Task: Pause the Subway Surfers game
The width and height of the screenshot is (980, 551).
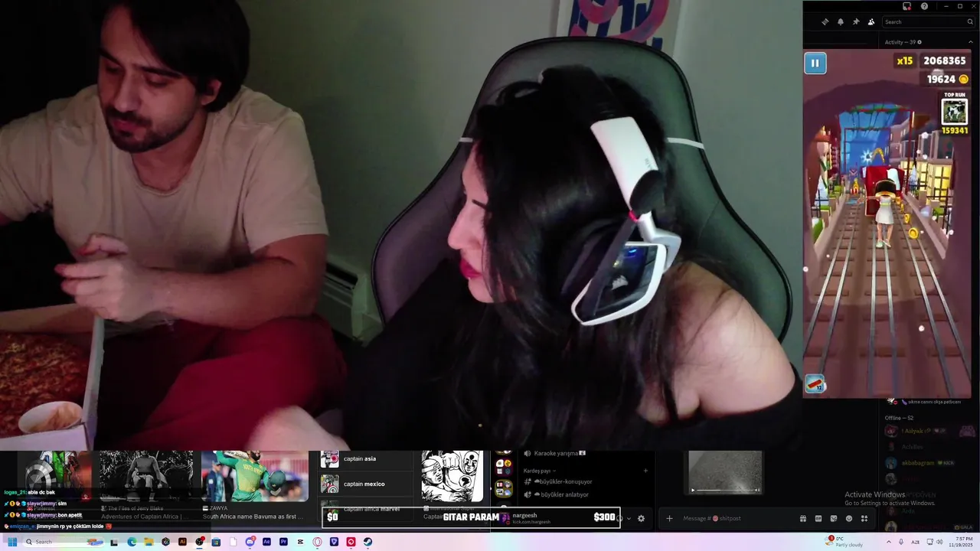Action: click(815, 64)
